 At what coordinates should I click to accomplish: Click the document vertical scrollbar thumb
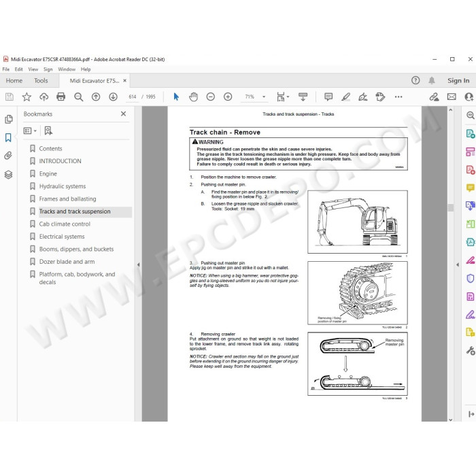pos(450,207)
